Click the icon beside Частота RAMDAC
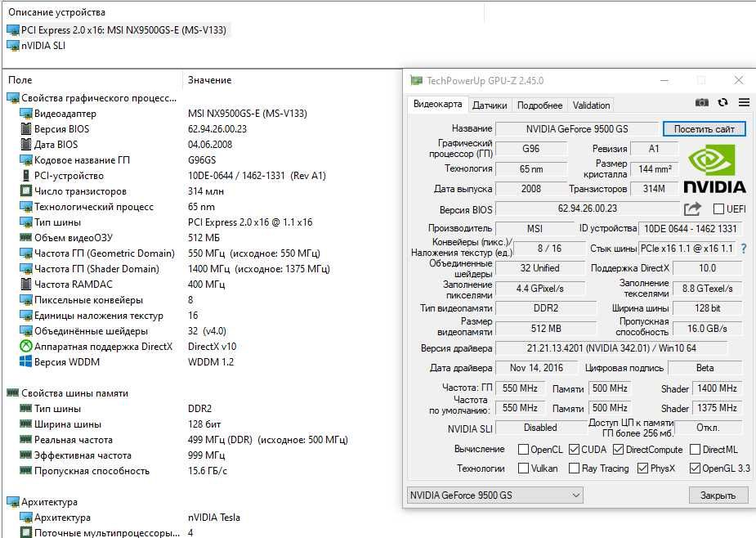The image size is (756, 538). [x=26, y=285]
